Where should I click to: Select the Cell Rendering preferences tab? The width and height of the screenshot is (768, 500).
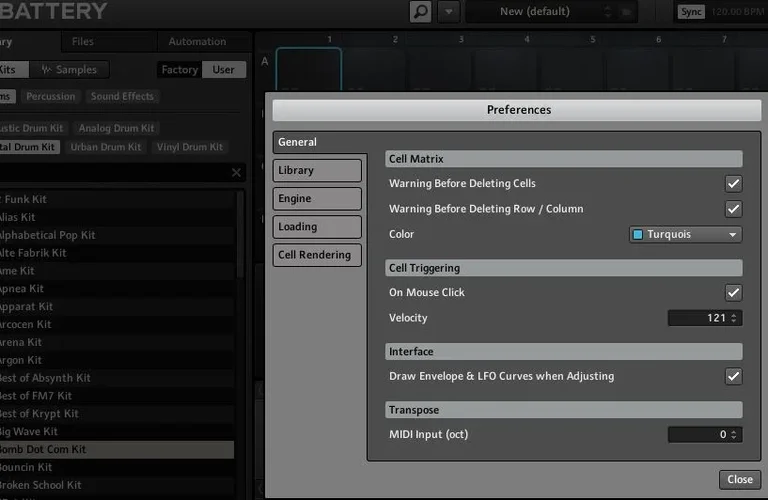(317, 255)
